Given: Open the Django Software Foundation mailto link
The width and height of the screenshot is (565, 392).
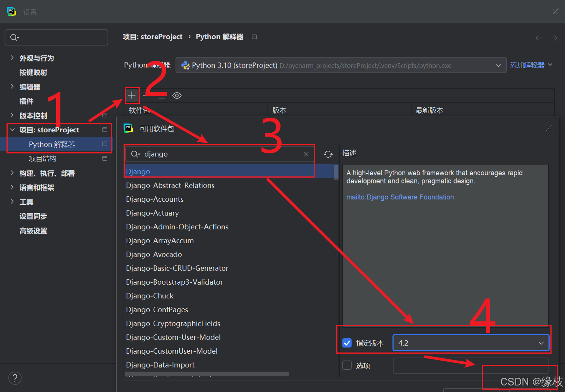Looking at the screenshot, I should tap(400, 197).
